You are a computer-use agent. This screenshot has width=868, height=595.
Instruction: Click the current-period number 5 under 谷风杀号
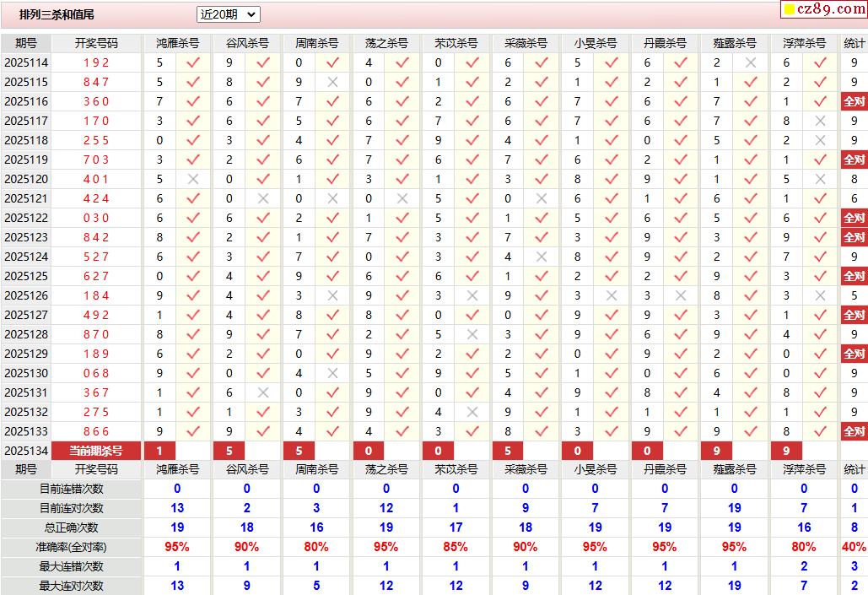229,451
